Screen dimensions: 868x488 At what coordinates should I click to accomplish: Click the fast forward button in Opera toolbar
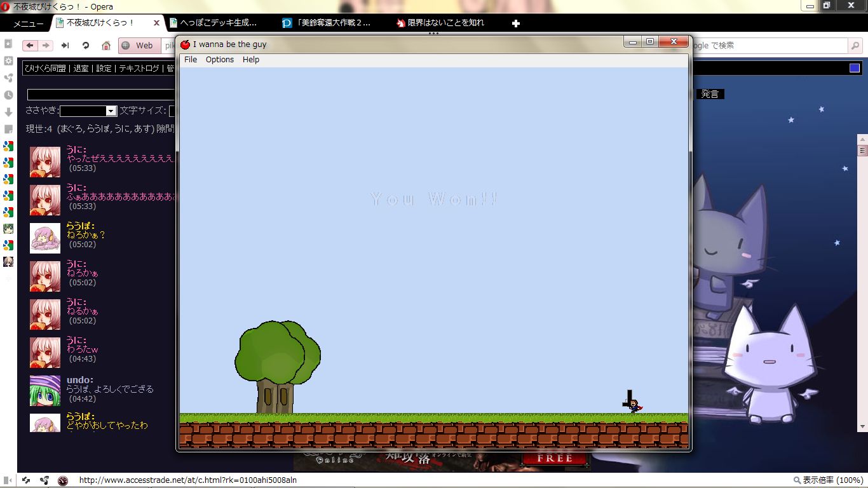coord(65,46)
